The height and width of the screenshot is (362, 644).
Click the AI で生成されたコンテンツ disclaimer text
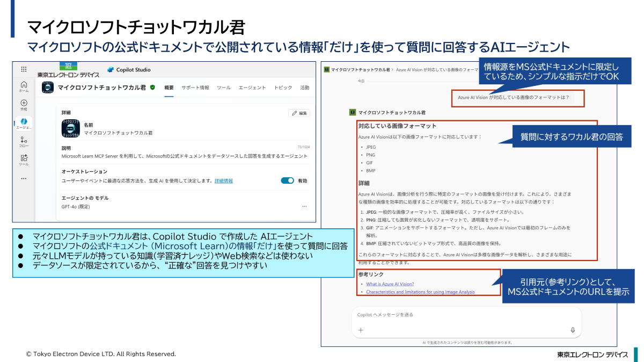click(467, 342)
